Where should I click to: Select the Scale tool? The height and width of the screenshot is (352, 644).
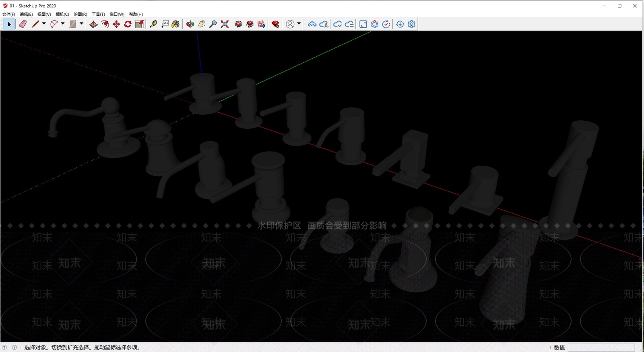pos(139,24)
